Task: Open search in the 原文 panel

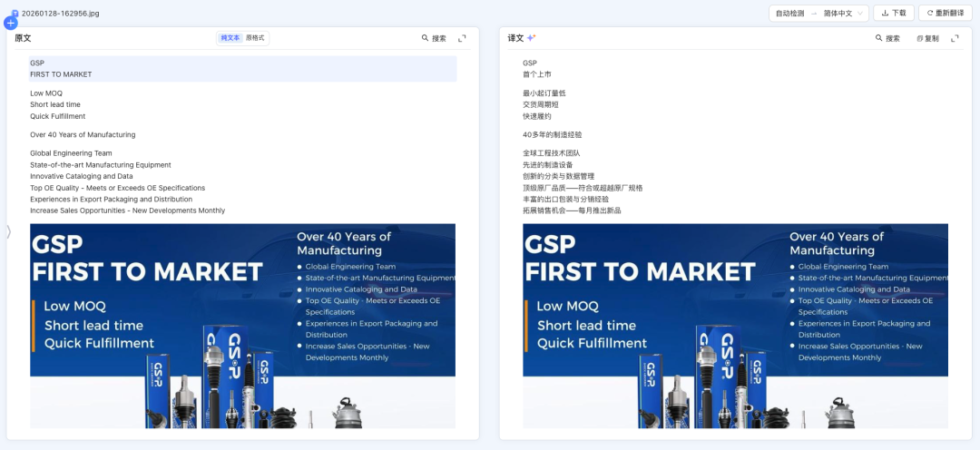Action: (x=434, y=38)
